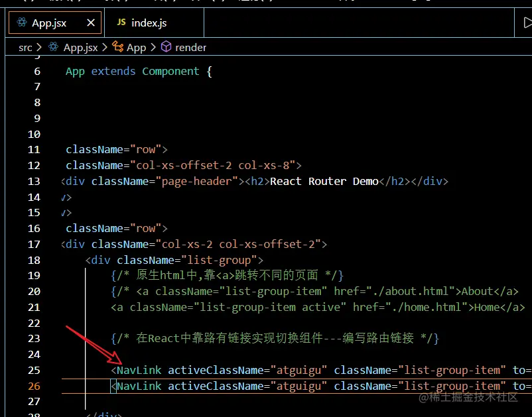Image resolution: width=532 pixels, height=417 pixels.
Task: Click the React icon on App.jsx tab
Action: click(22, 23)
